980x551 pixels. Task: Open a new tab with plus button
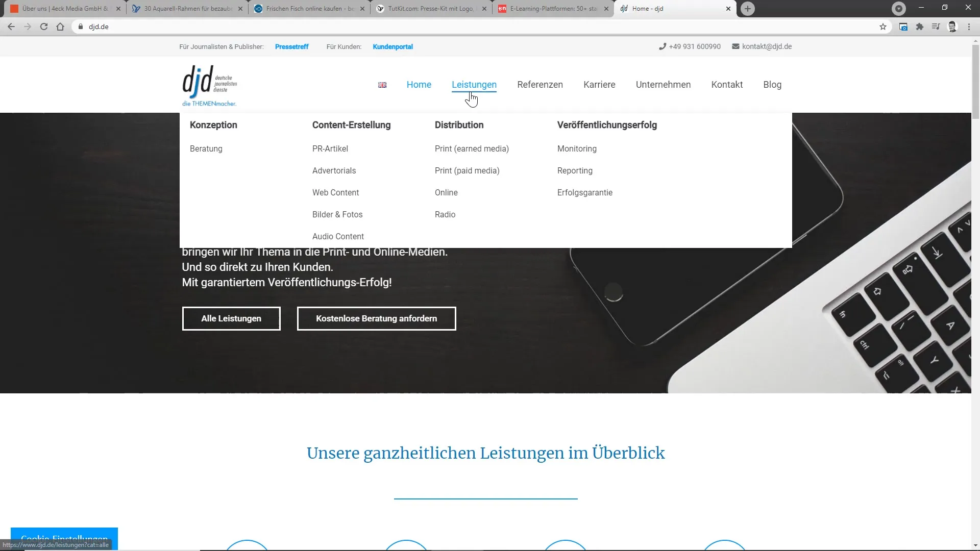coord(748,9)
